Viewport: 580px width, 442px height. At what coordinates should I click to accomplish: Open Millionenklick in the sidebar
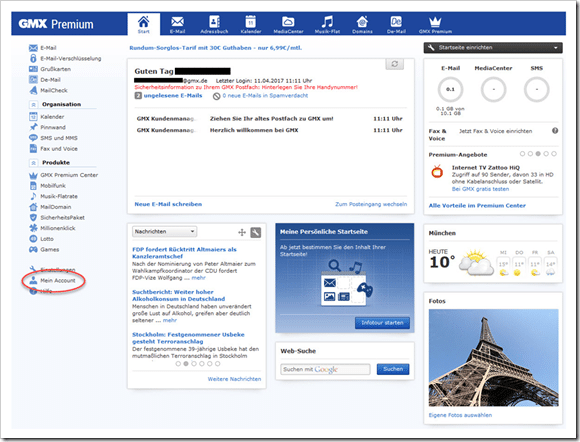click(52, 228)
